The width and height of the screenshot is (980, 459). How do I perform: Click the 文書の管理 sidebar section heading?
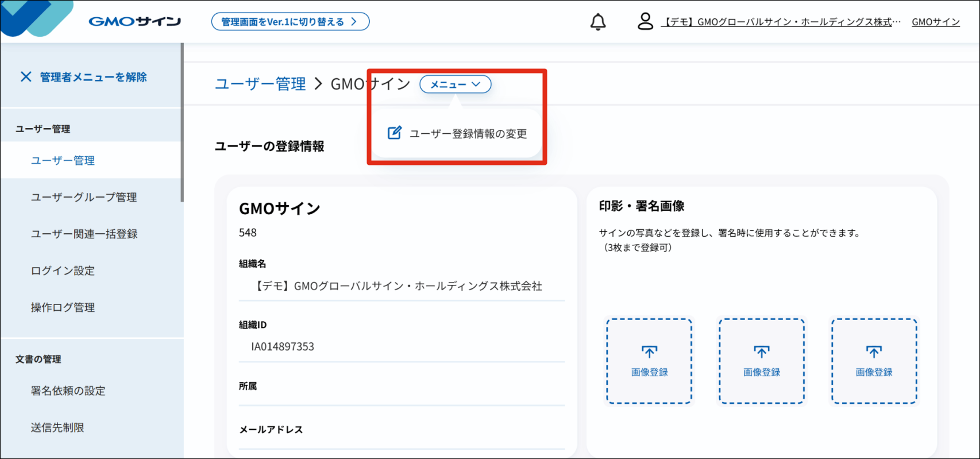point(38,359)
